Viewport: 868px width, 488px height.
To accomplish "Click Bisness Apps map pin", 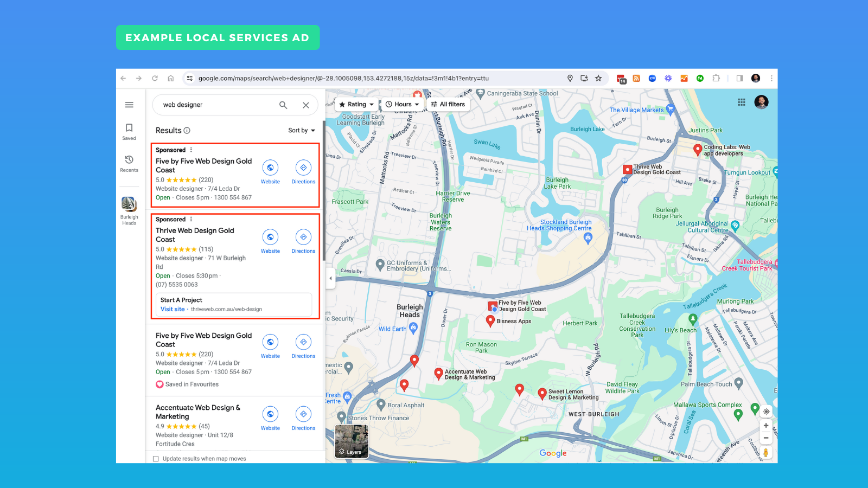I will tap(490, 320).
